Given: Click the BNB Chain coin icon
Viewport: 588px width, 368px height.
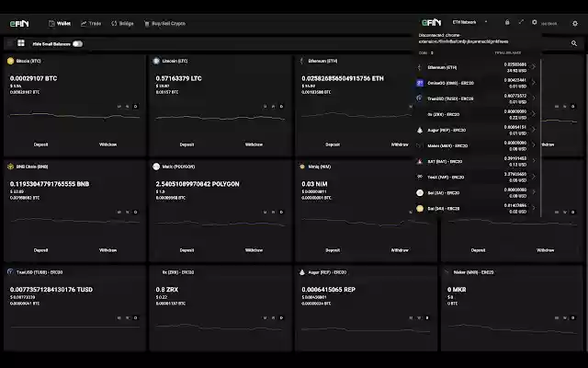Looking at the screenshot, I should click(x=10, y=167).
